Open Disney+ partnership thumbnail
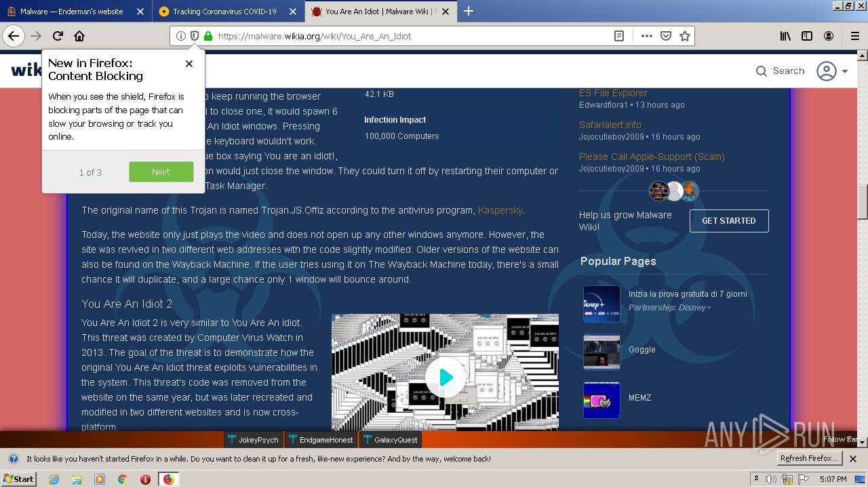Image resolution: width=868 pixels, height=488 pixels. (x=601, y=304)
